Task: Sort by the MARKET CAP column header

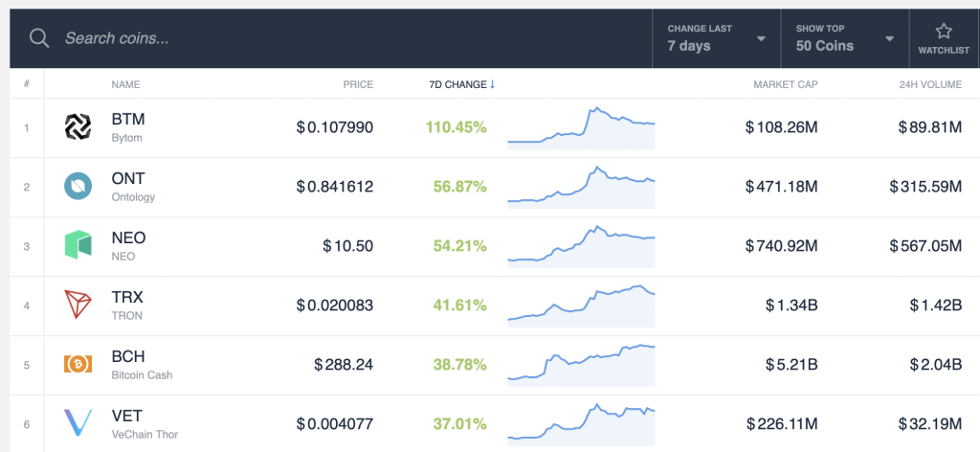Action: (x=785, y=84)
